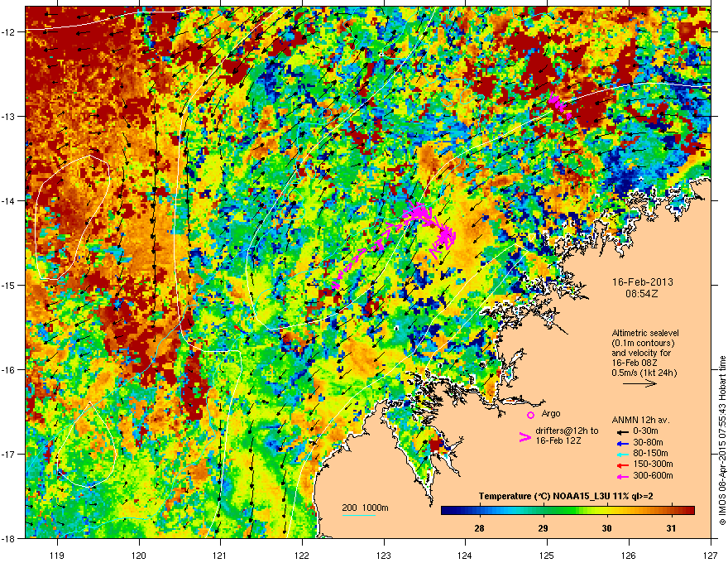Click the '200 1000m' bathymetry label

pos(365,508)
